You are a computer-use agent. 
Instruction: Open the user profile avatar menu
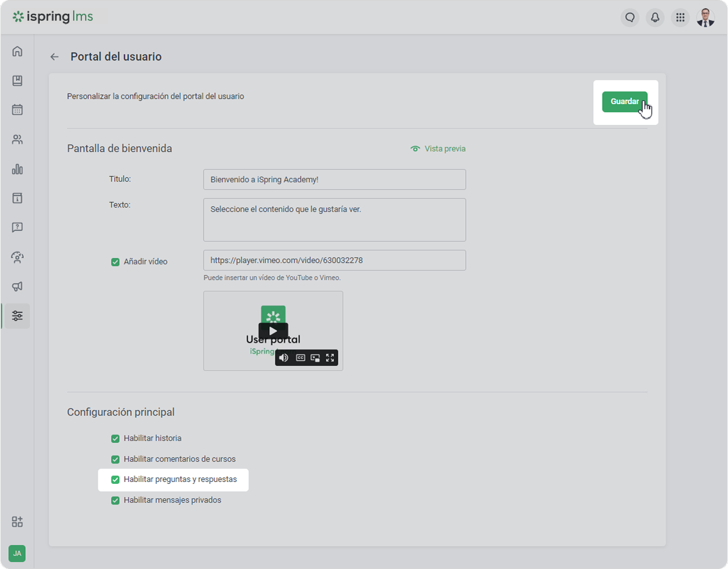click(705, 18)
